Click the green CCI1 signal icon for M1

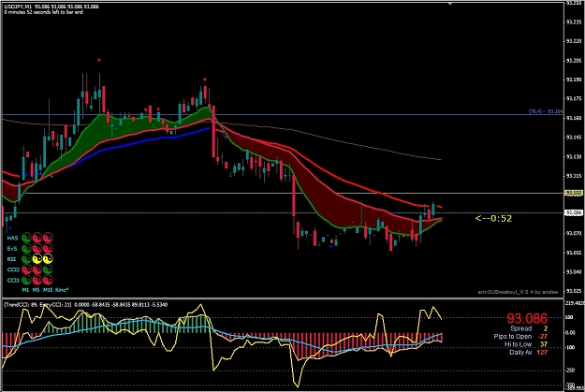point(26,280)
